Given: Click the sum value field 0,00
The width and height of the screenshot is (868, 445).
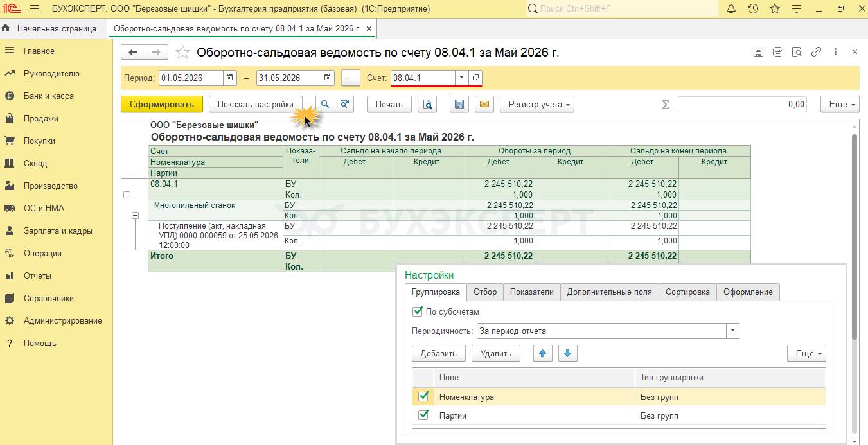Looking at the screenshot, I should click(742, 105).
